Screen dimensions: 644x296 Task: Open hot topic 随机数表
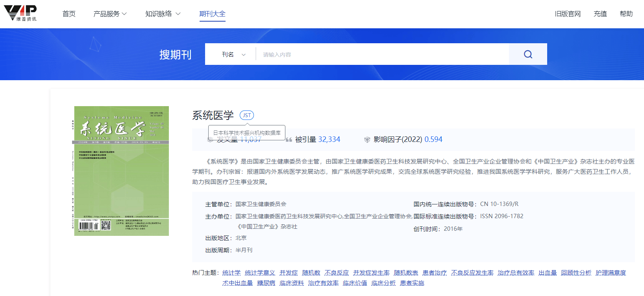tap(406, 273)
